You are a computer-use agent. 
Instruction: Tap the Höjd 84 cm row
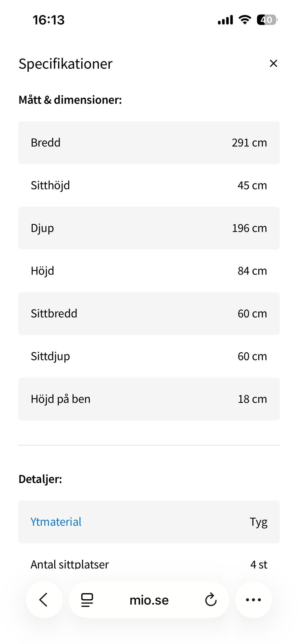[x=149, y=271]
